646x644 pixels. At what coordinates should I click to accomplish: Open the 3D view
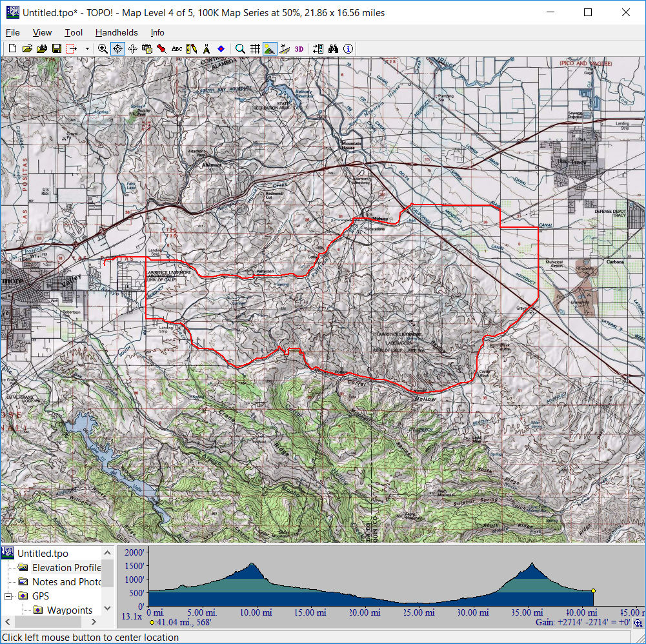[x=299, y=48]
